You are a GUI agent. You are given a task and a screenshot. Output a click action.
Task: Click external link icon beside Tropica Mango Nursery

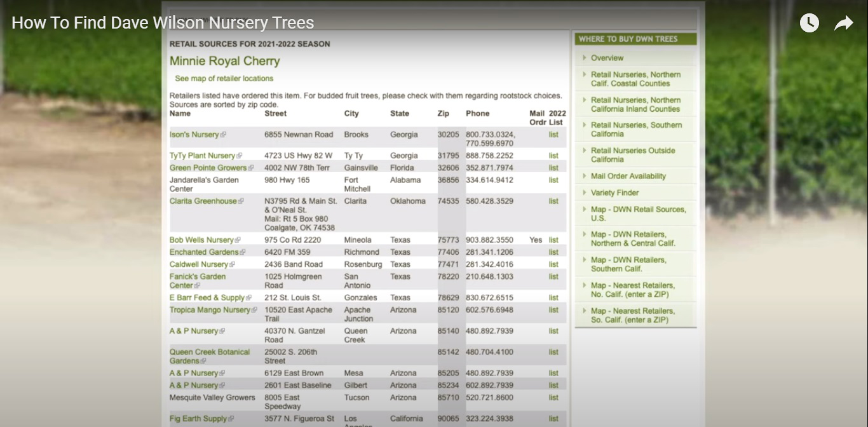[254, 310]
